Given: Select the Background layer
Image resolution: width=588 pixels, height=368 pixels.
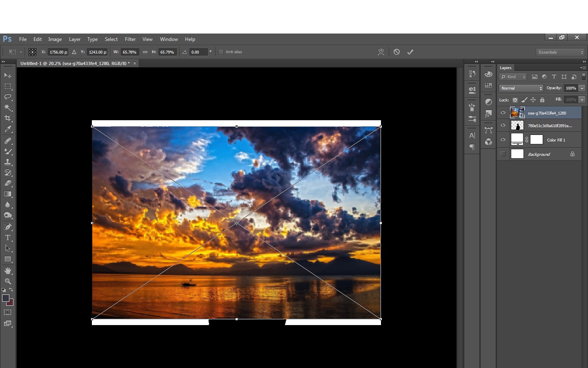Looking at the screenshot, I should 539,154.
